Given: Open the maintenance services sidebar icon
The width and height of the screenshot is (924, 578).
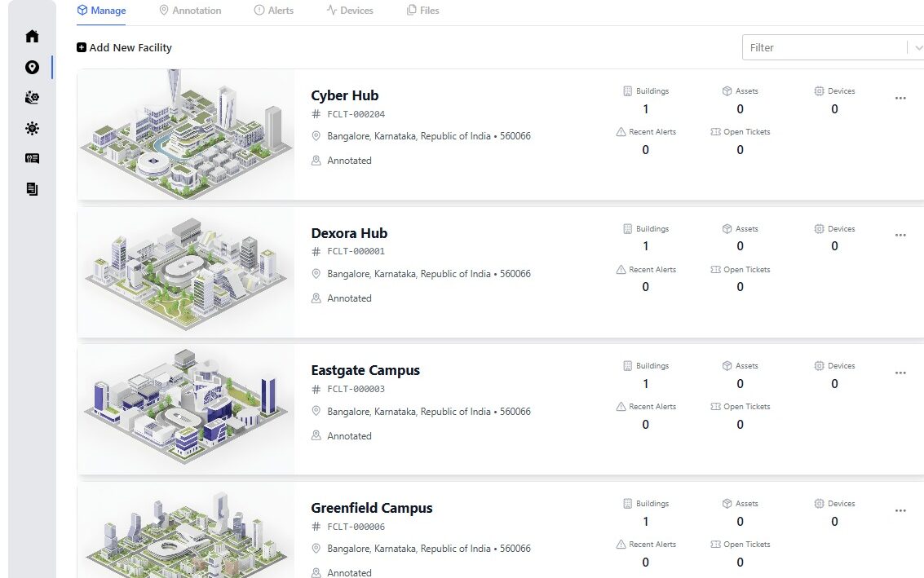Looking at the screenshot, I should [x=32, y=98].
